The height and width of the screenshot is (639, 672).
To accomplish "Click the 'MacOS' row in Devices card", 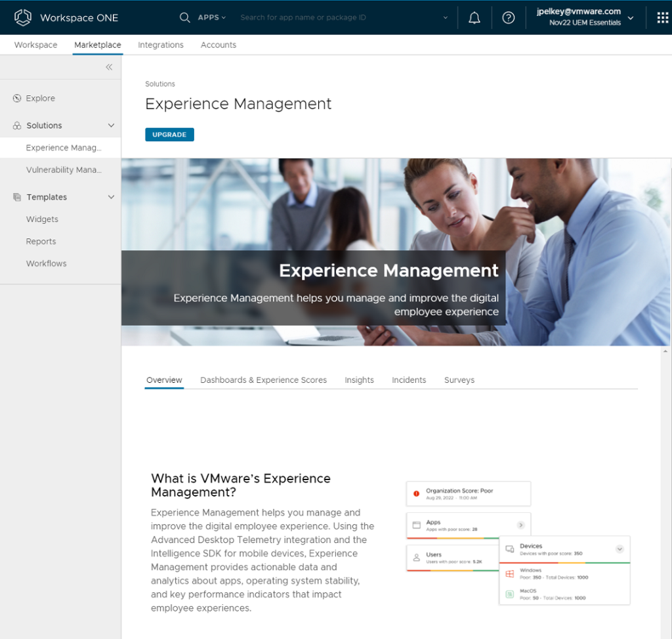I will (x=564, y=594).
